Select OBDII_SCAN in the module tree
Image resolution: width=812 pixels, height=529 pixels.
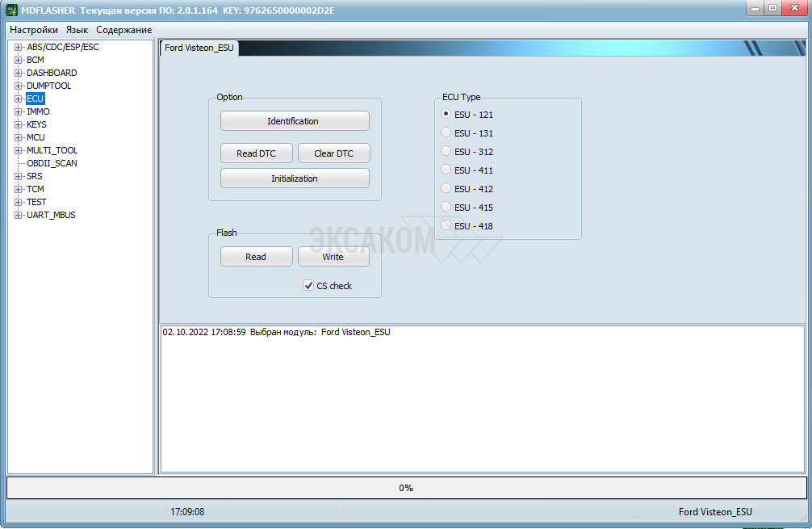click(52, 163)
